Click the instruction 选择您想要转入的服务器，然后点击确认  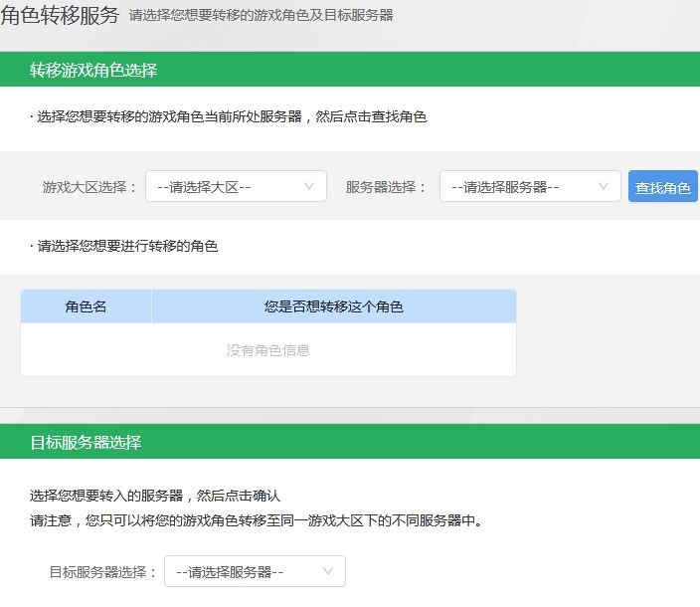point(155,496)
